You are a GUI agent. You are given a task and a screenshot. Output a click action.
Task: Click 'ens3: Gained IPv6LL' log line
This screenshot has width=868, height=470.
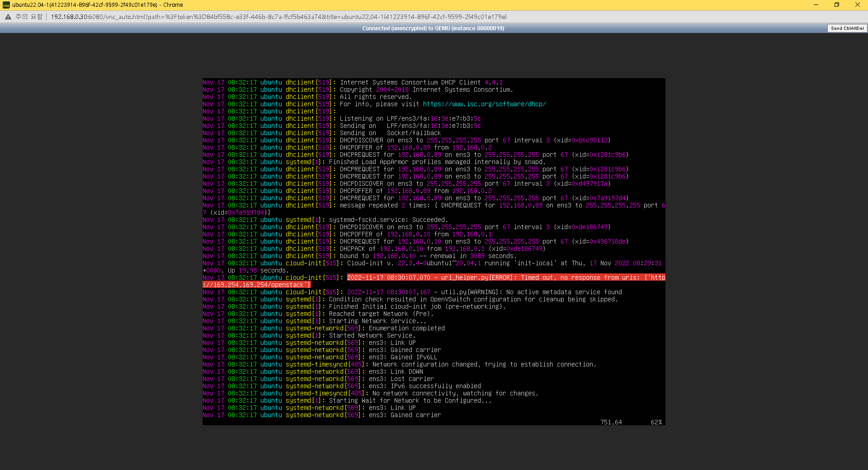pos(320,357)
